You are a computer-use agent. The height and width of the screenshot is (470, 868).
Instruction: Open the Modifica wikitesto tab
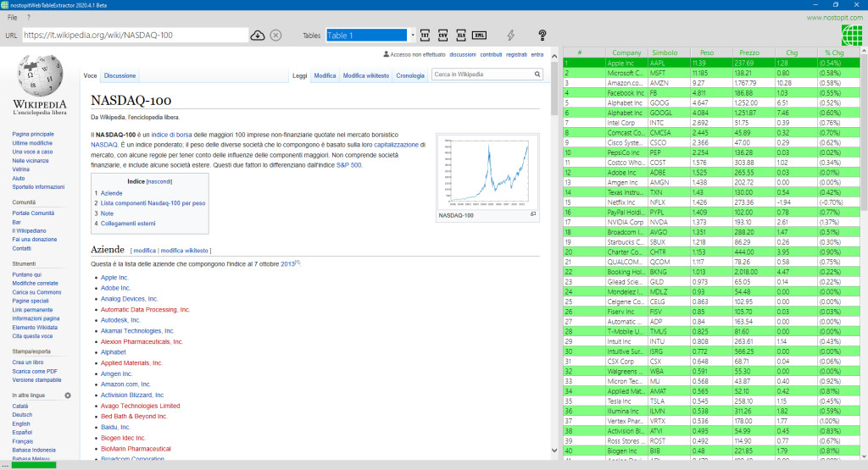(366, 75)
